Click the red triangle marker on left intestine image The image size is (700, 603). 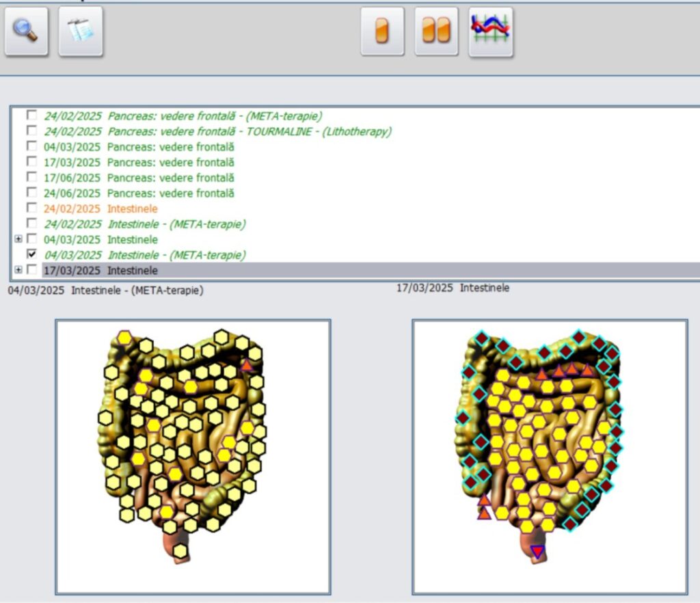[x=247, y=366]
